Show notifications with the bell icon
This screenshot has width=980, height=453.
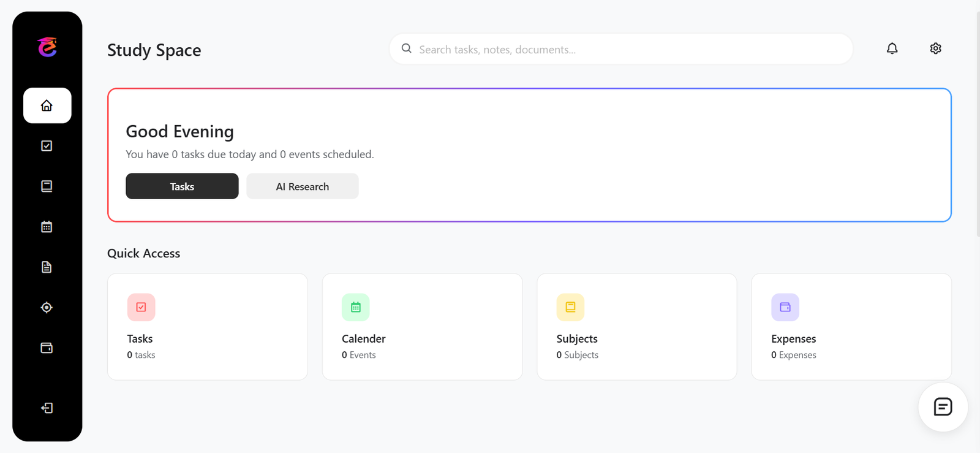click(x=892, y=48)
